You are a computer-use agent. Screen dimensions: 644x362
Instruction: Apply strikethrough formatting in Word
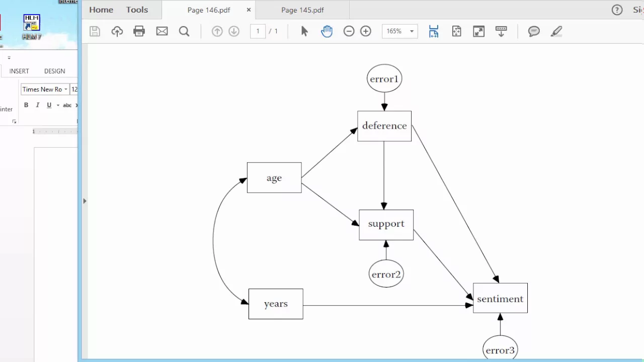coord(67,105)
